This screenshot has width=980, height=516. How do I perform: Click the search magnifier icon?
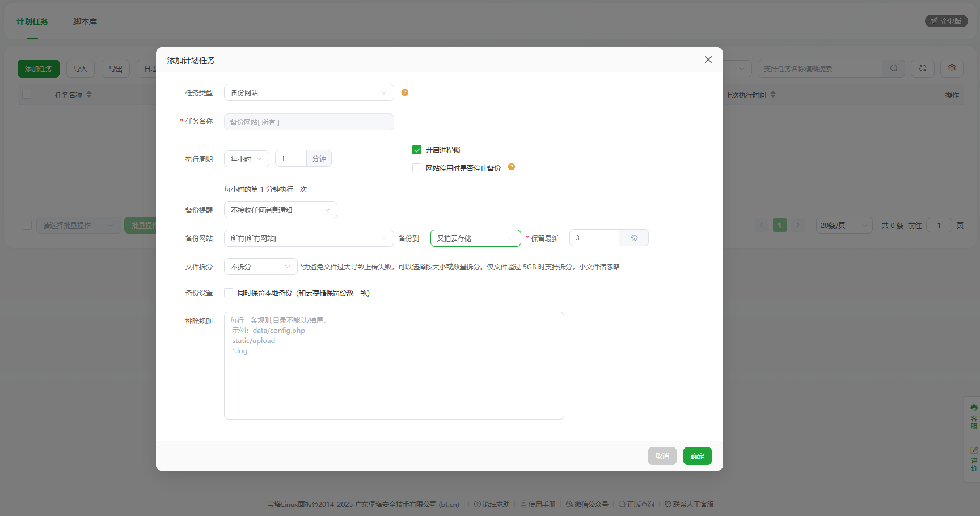coord(894,69)
